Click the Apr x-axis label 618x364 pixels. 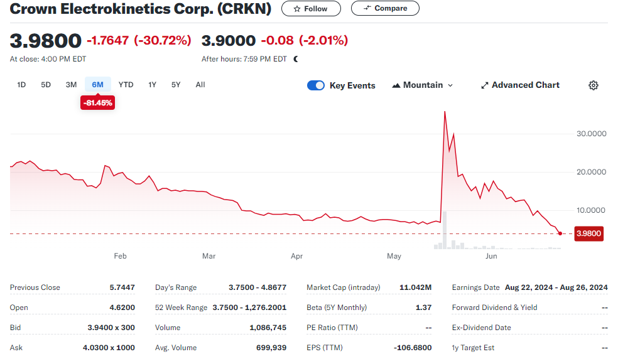[297, 256]
